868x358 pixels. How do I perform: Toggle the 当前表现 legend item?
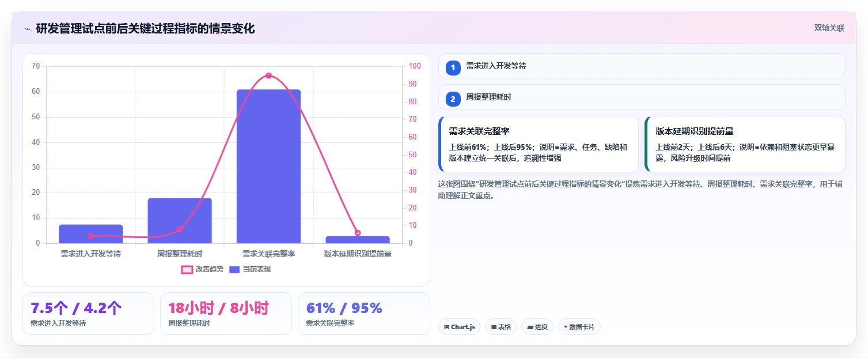[249, 269]
